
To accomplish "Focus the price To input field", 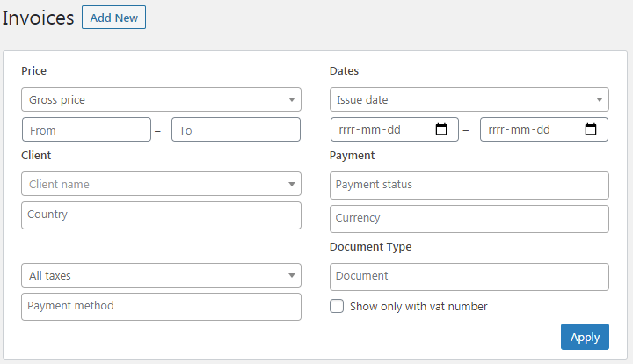I will pos(236,129).
